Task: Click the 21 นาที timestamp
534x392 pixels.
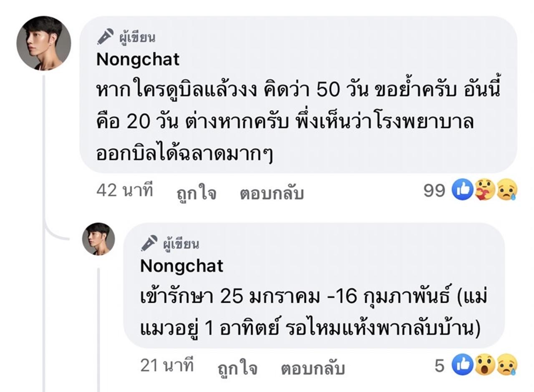Action: 167,366
